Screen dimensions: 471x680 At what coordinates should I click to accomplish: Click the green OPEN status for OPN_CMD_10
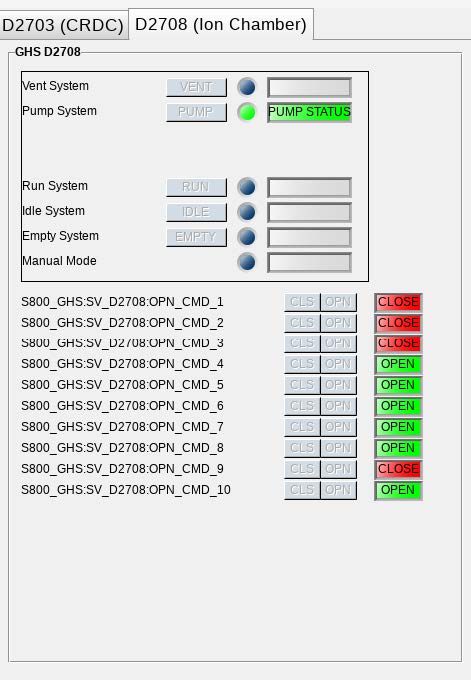(x=398, y=490)
